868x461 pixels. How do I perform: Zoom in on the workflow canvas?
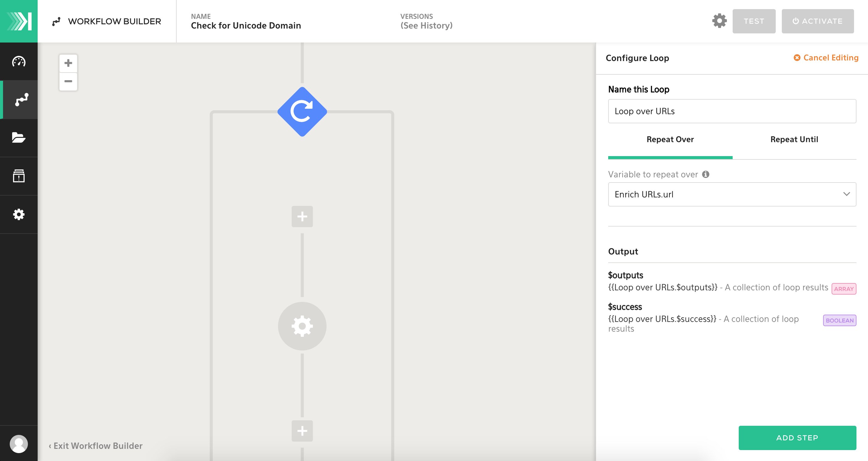68,63
